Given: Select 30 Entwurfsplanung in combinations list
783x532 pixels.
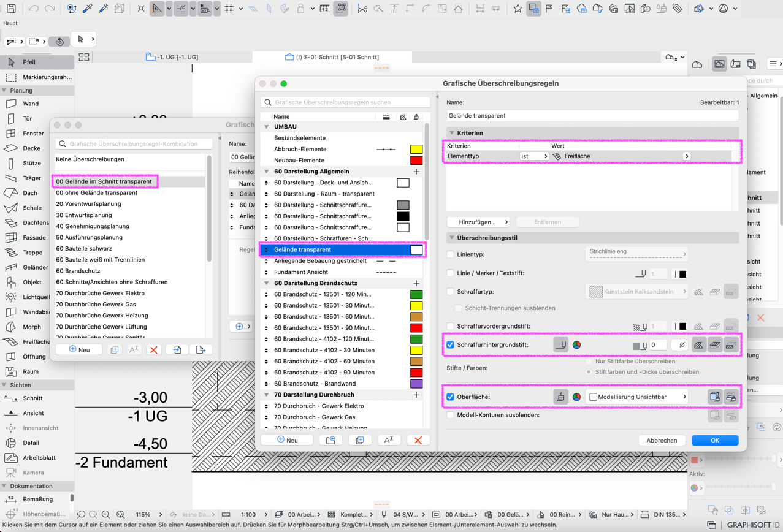Looking at the screenshot, I should [x=129, y=215].
